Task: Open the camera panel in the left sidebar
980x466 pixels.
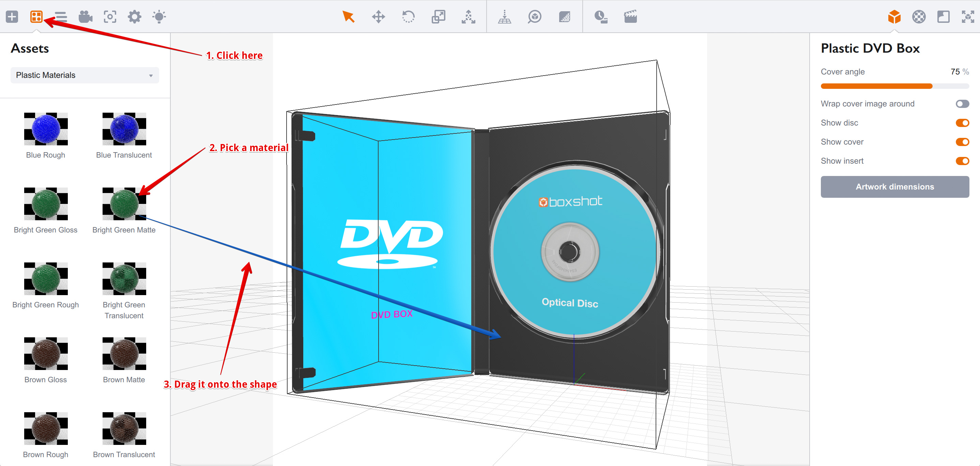Action: click(x=85, y=17)
